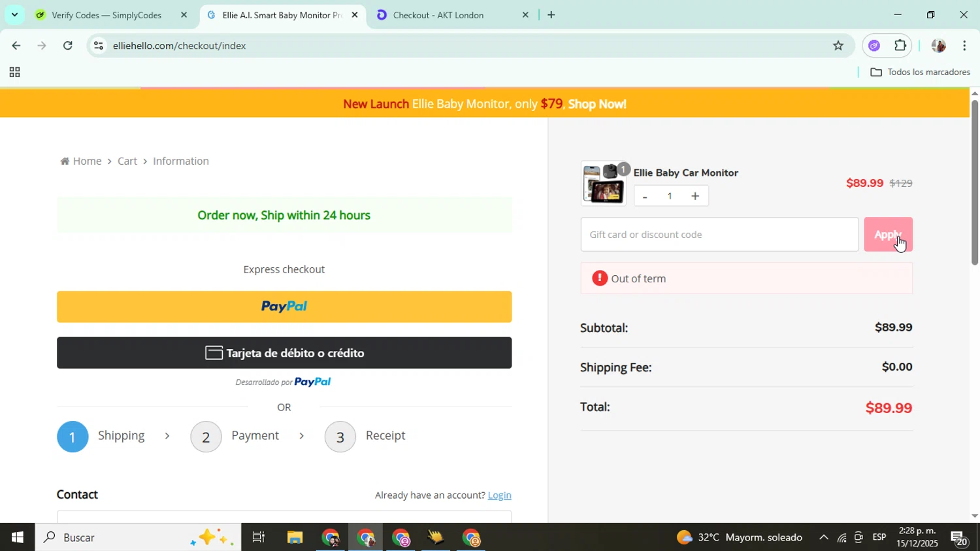Increase quantity with plus button
Image resolution: width=980 pixels, height=551 pixels.
695,196
